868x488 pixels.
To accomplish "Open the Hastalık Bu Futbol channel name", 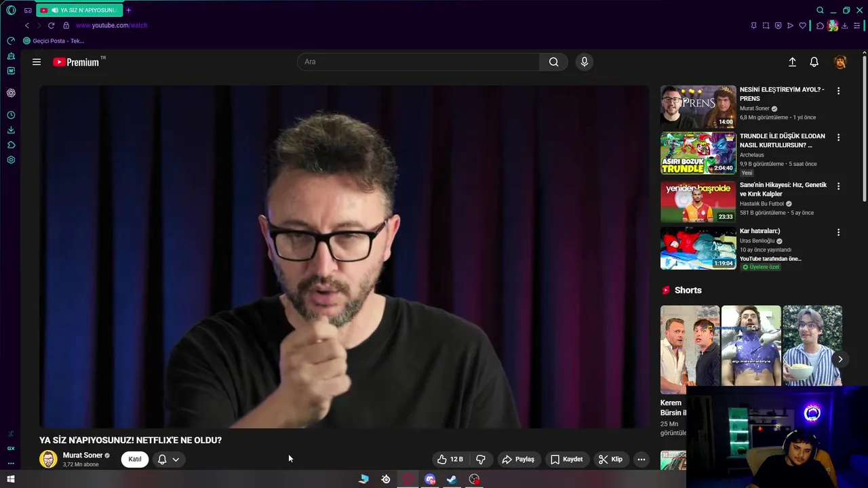I will [762, 203].
